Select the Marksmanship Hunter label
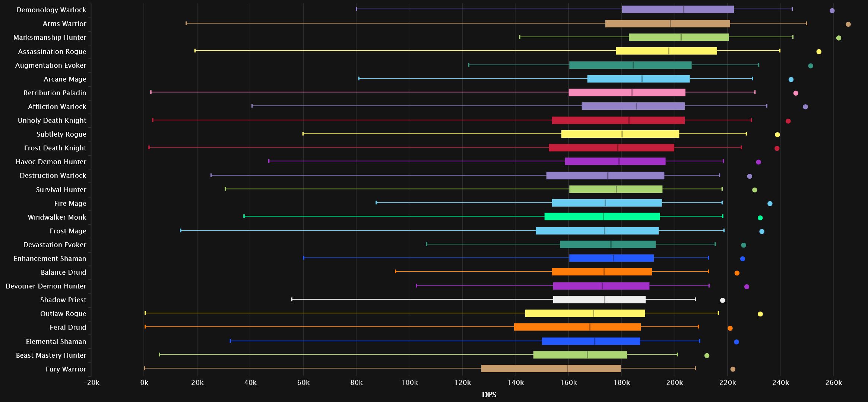Viewport: 868px width, 402px height. pos(50,38)
